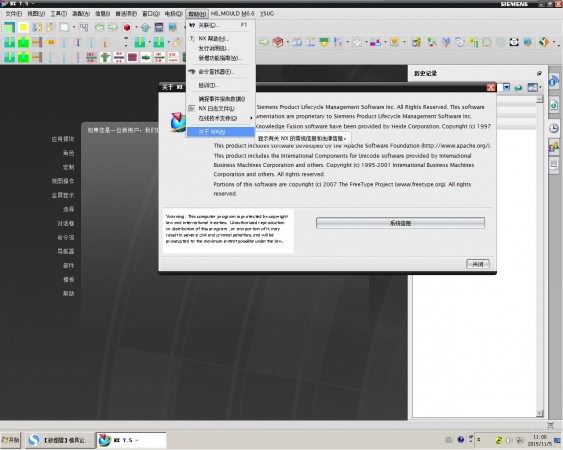563x450 pixels.
Task: Click the orange and green diamond icon
Action: tap(544, 42)
